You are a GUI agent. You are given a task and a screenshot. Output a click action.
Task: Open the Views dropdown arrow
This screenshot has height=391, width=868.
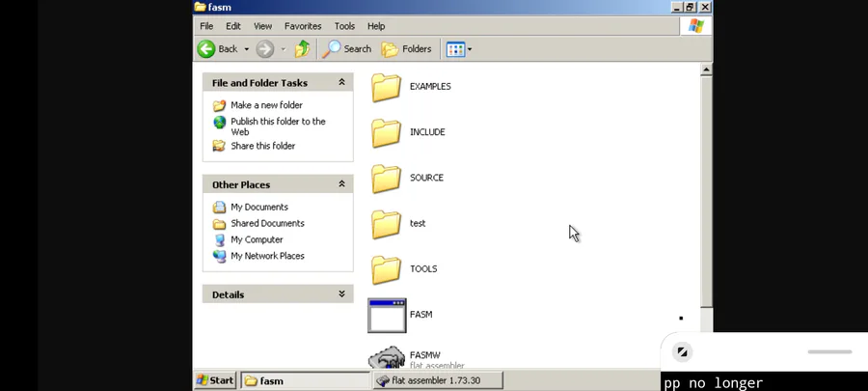(470, 48)
